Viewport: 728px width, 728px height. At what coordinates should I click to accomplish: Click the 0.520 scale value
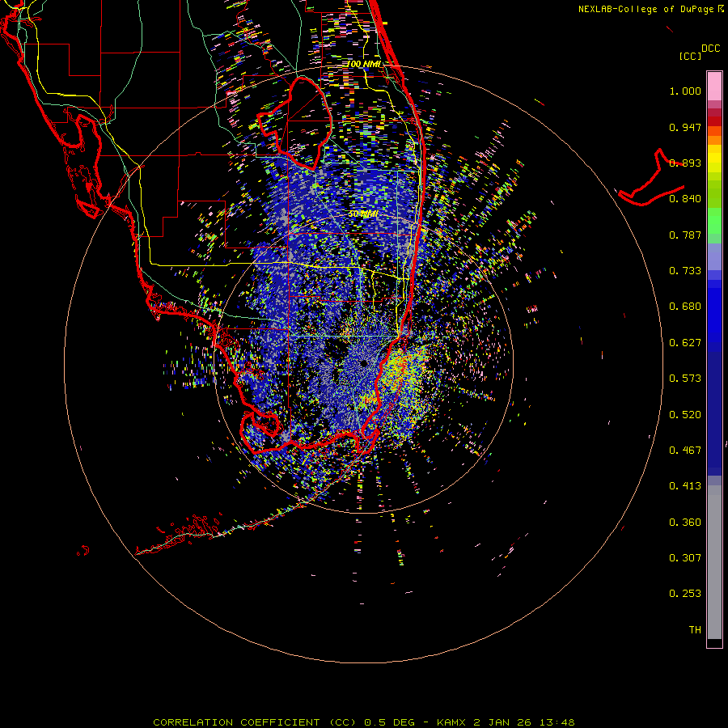(685, 415)
